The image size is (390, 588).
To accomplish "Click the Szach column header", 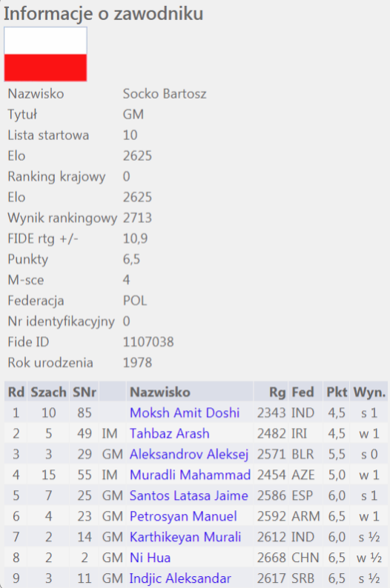I will [x=49, y=392].
